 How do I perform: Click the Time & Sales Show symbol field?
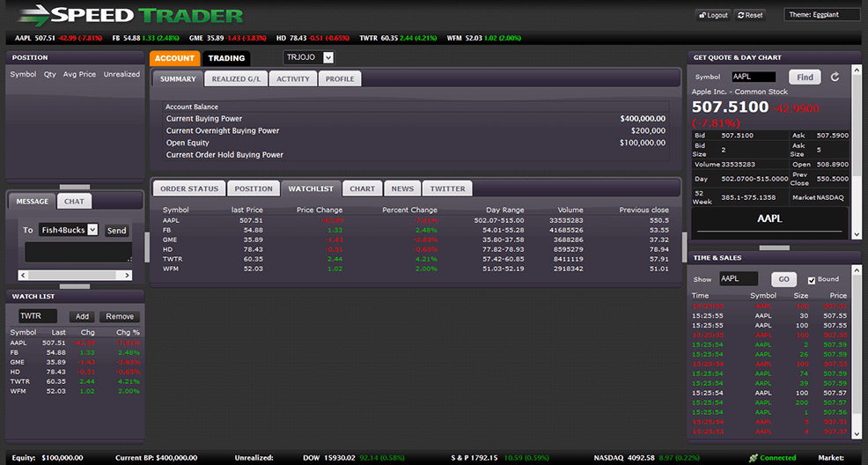point(739,279)
